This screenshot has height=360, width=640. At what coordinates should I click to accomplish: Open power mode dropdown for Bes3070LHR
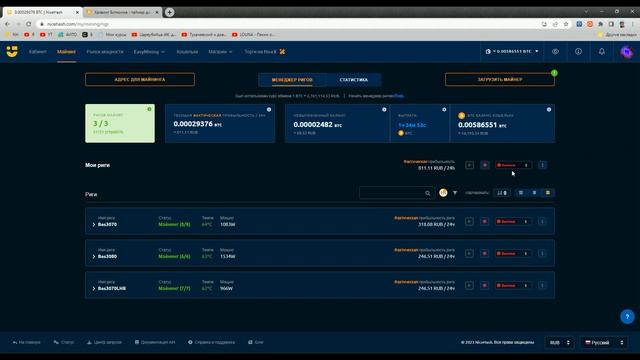coord(513,286)
